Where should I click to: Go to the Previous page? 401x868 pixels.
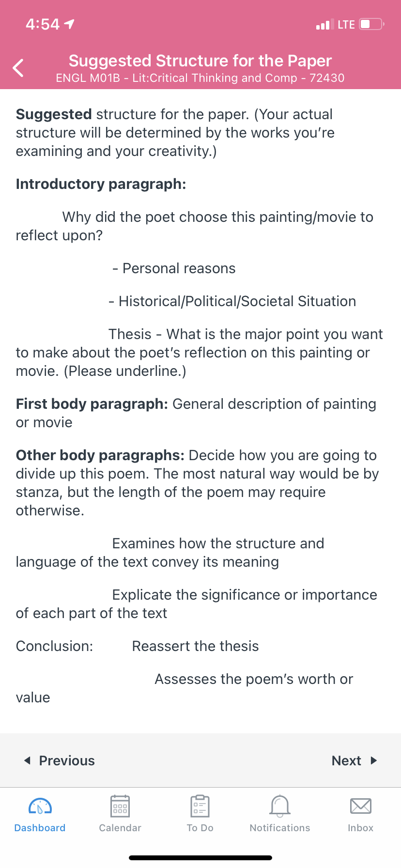pos(60,760)
